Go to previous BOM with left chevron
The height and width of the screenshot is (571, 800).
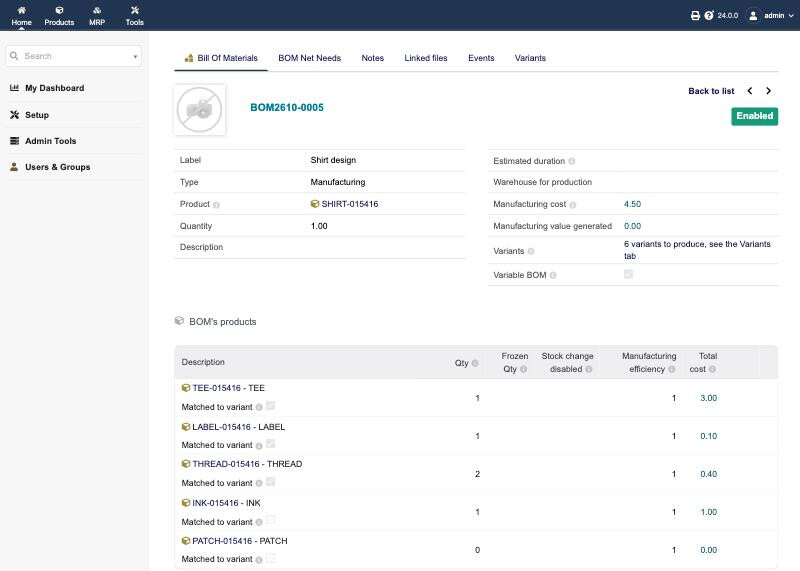tap(749, 91)
